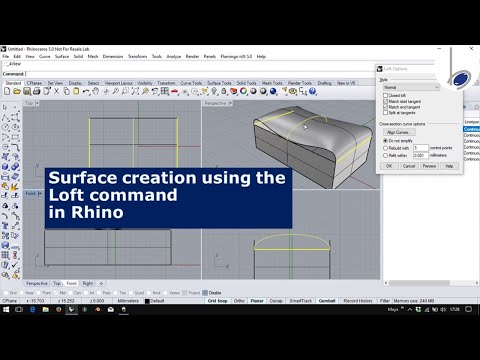Click the Save disk icon
The width and height of the screenshot is (480, 360).
27,91
